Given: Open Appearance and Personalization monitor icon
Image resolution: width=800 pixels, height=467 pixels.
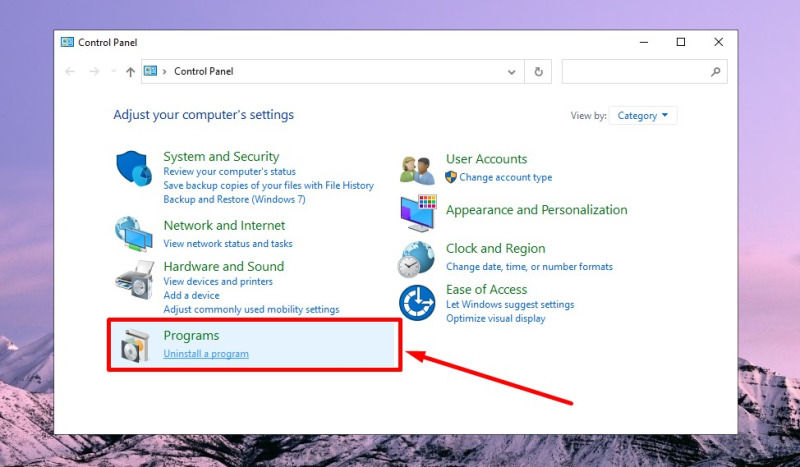Looking at the screenshot, I should click(x=417, y=213).
